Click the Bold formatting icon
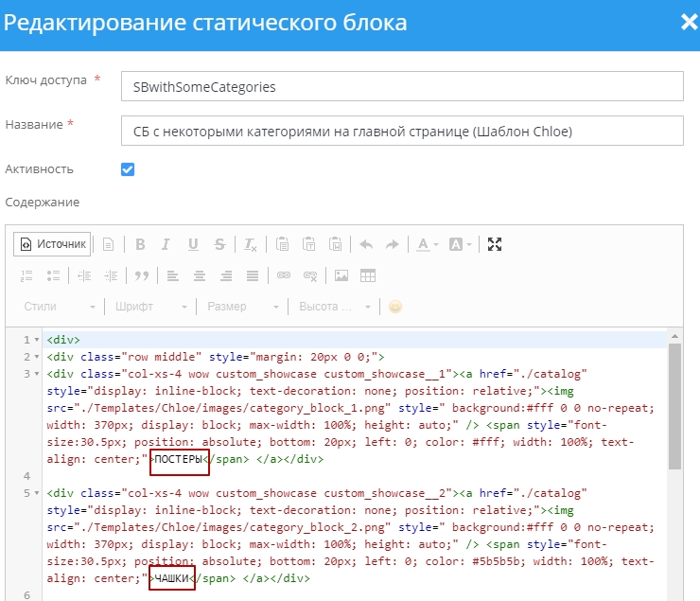The image size is (700, 601). point(140,244)
